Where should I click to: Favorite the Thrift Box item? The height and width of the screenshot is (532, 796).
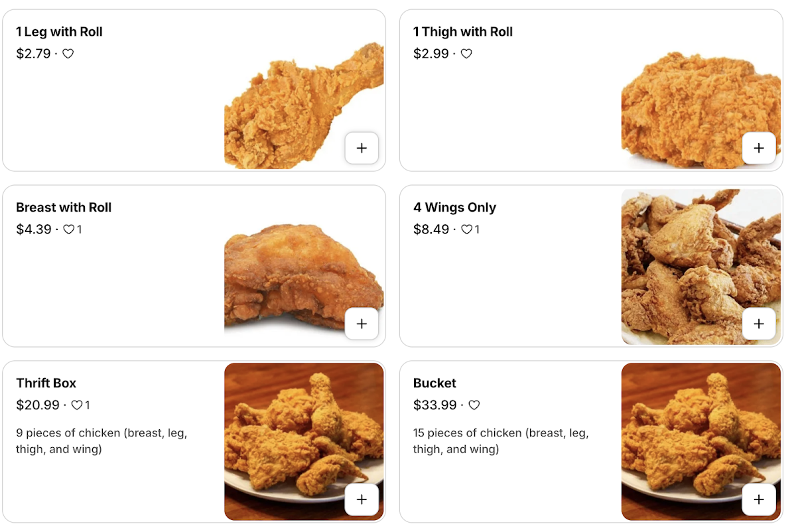pyautogui.click(x=77, y=405)
